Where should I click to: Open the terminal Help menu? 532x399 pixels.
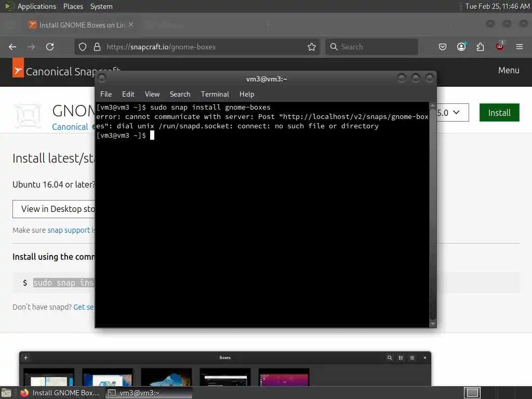coord(247,95)
